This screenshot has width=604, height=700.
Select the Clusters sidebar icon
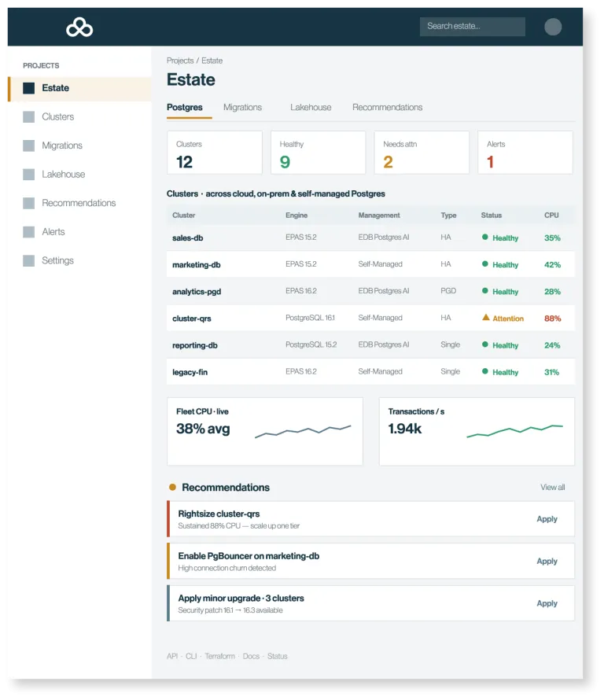(x=28, y=117)
